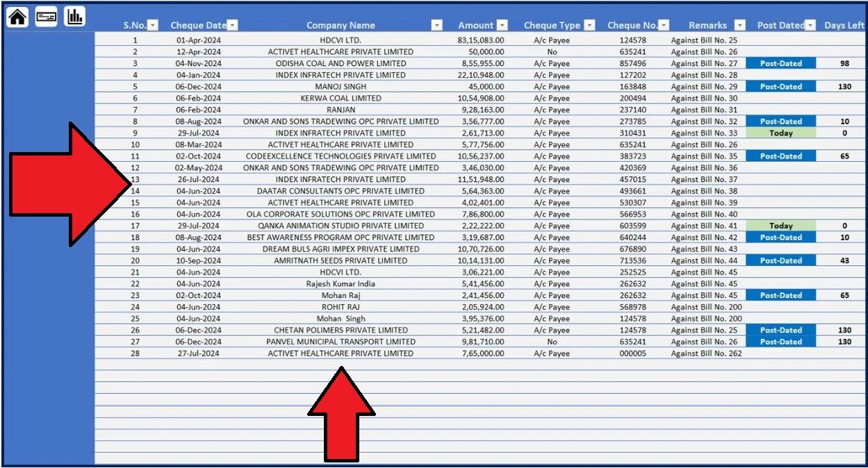Click the Home navigation icon
Viewport: 868px width, 468px height.
(x=17, y=16)
